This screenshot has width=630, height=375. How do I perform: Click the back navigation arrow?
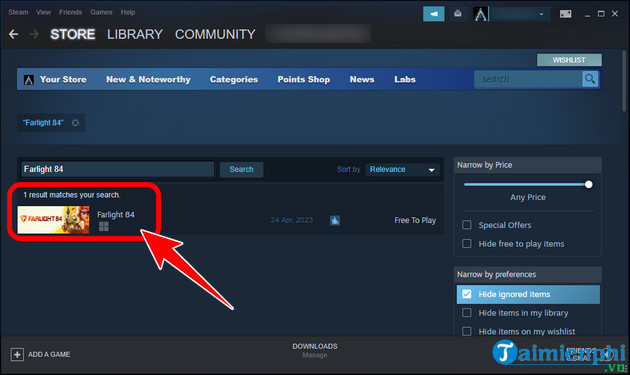click(13, 34)
